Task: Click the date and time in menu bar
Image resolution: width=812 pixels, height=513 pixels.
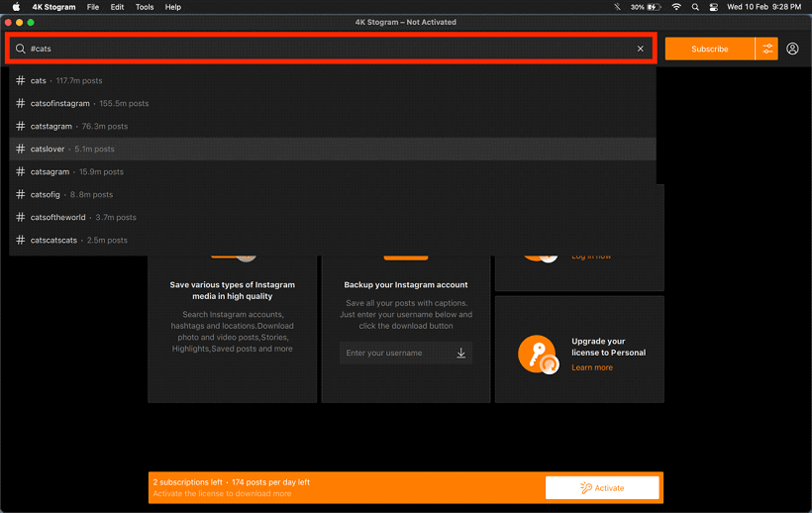Action: pos(763,7)
